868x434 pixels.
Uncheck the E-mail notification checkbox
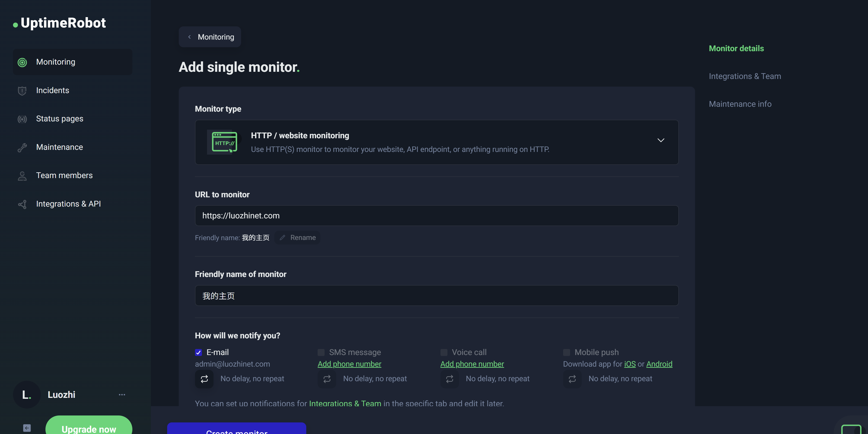click(x=198, y=352)
